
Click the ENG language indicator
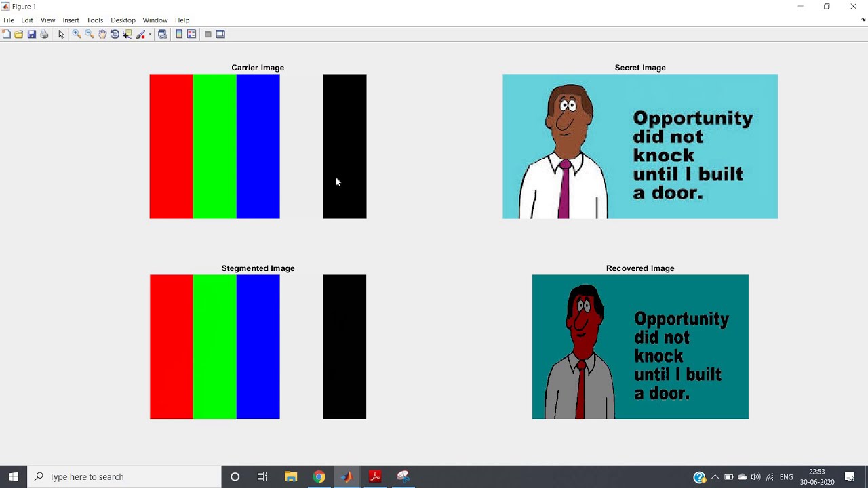(787, 477)
